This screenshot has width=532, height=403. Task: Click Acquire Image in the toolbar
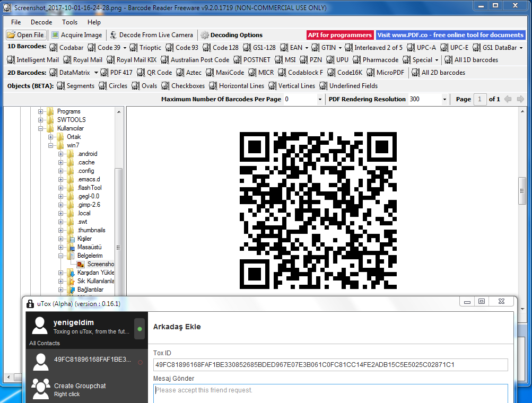[x=77, y=35]
